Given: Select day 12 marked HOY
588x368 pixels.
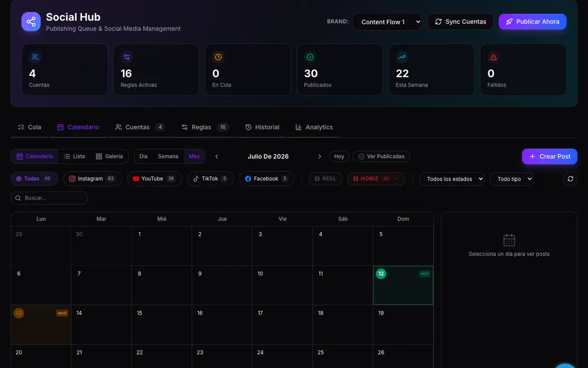Looking at the screenshot, I should point(403,286).
